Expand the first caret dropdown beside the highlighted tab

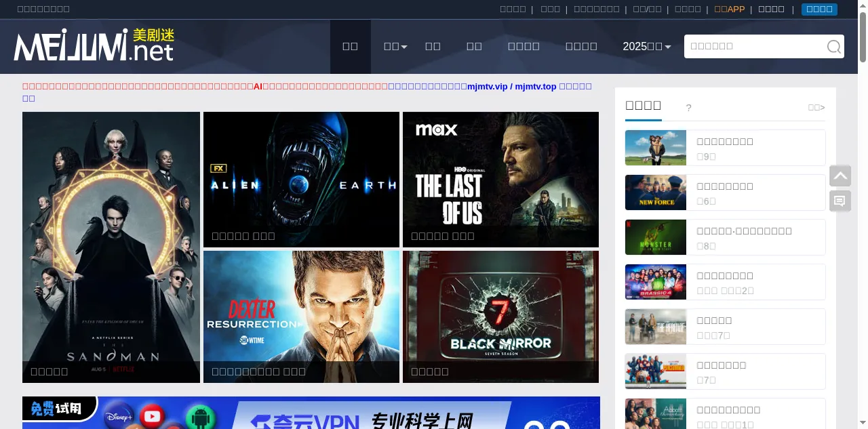395,46
